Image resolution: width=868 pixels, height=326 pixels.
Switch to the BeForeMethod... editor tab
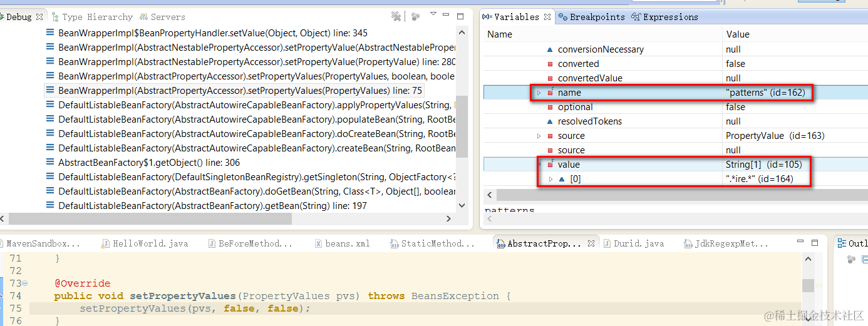click(x=251, y=243)
